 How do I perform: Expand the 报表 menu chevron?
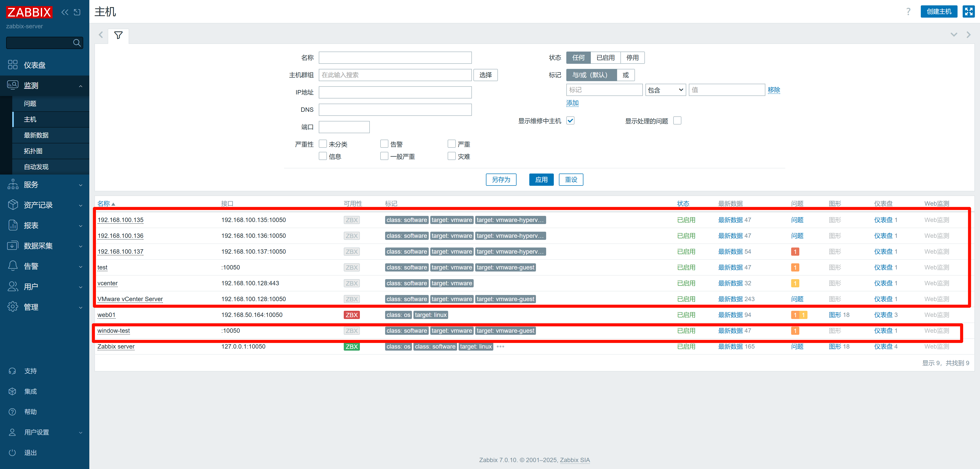(81, 226)
